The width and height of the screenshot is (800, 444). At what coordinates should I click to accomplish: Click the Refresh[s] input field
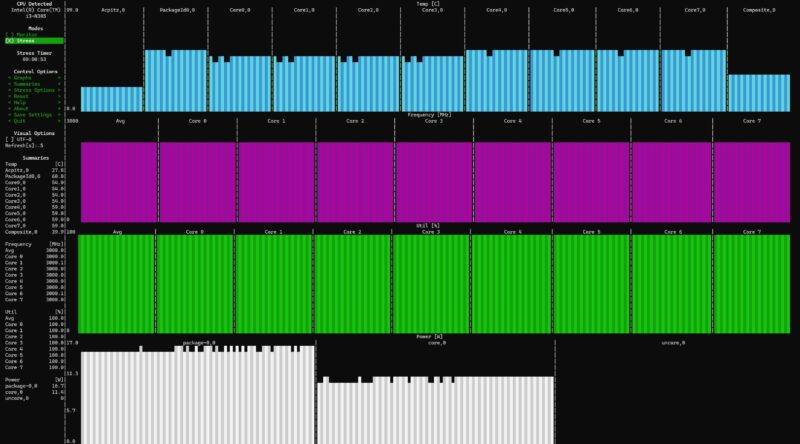[24, 145]
